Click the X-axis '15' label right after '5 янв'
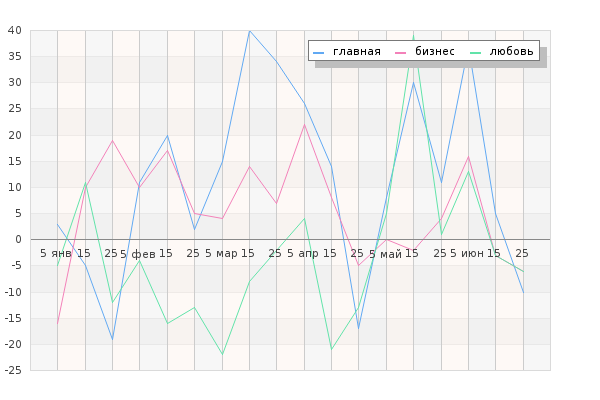The height and width of the screenshot is (400, 600). point(84,253)
